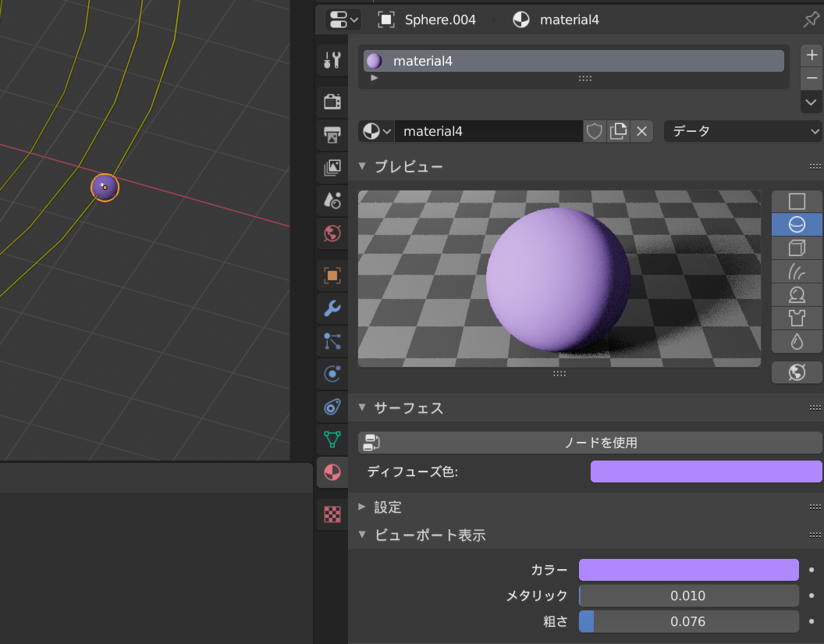824x644 pixels.
Task: Click the ディフューズ色 purple color swatch
Action: click(x=705, y=471)
